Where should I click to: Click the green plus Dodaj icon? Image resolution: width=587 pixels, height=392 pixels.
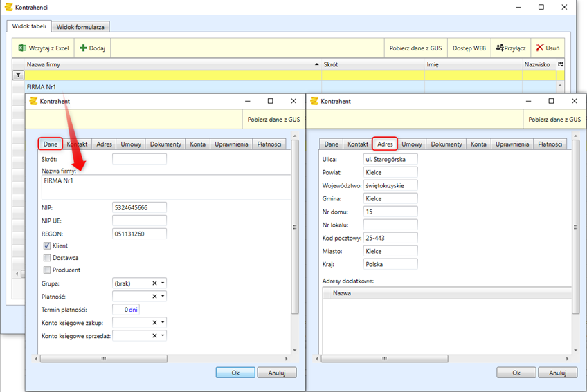click(x=84, y=48)
